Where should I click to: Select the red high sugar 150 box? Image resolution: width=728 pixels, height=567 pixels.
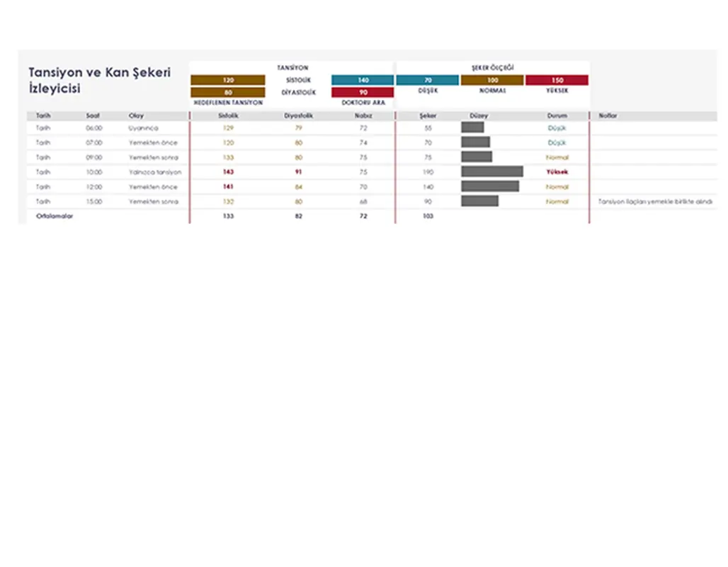(557, 80)
